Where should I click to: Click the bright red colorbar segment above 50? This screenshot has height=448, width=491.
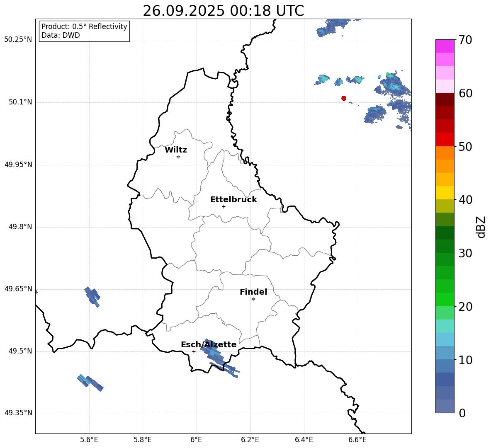[x=445, y=140]
